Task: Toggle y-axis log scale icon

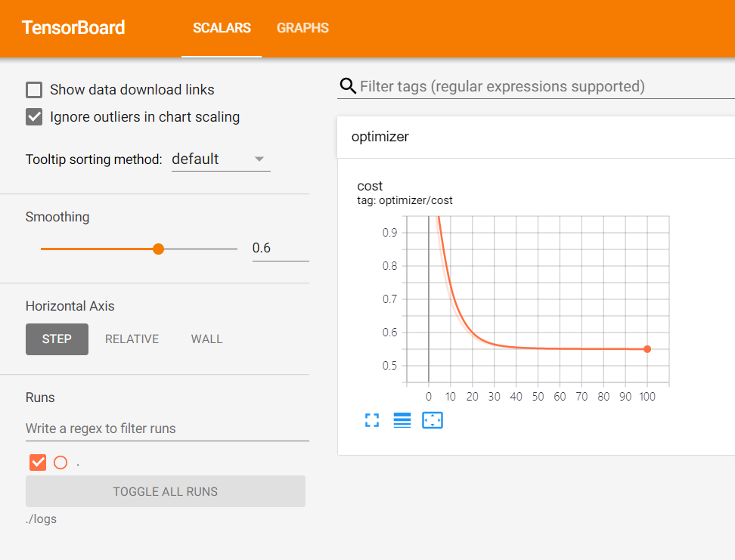Action: point(402,420)
